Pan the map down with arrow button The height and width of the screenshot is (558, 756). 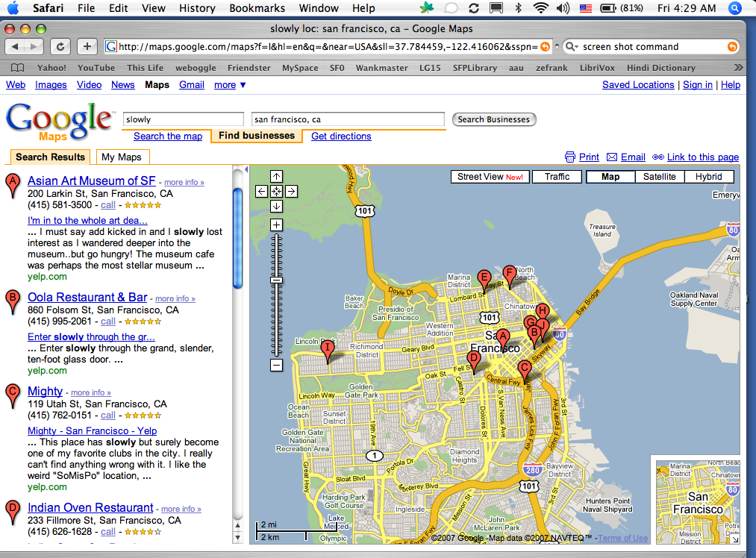[276, 206]
